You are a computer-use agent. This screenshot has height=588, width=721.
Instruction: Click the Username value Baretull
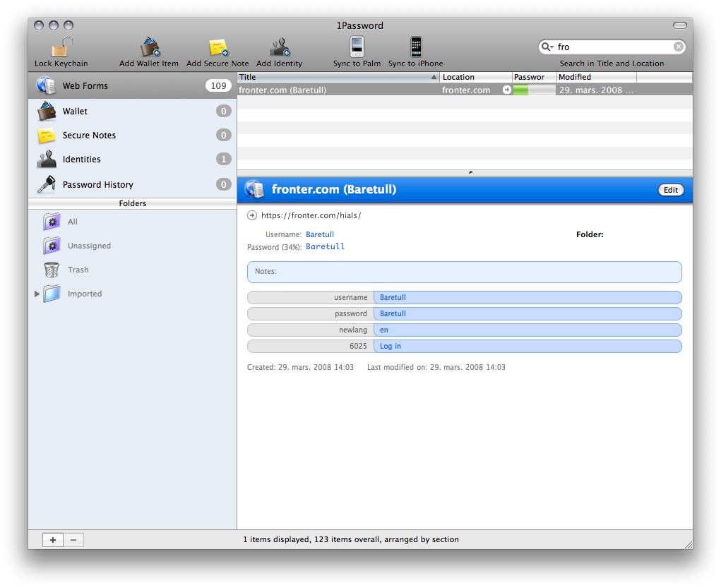[320, 234]
